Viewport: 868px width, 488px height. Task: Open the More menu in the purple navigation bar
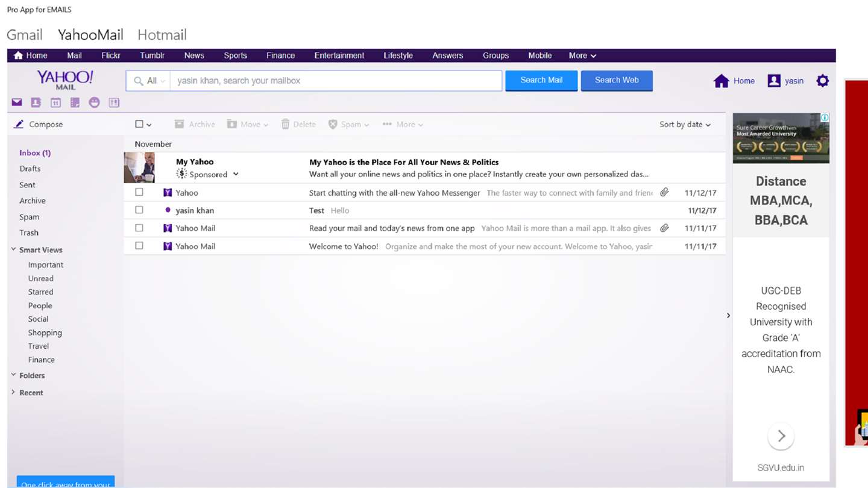pos(582,55)
